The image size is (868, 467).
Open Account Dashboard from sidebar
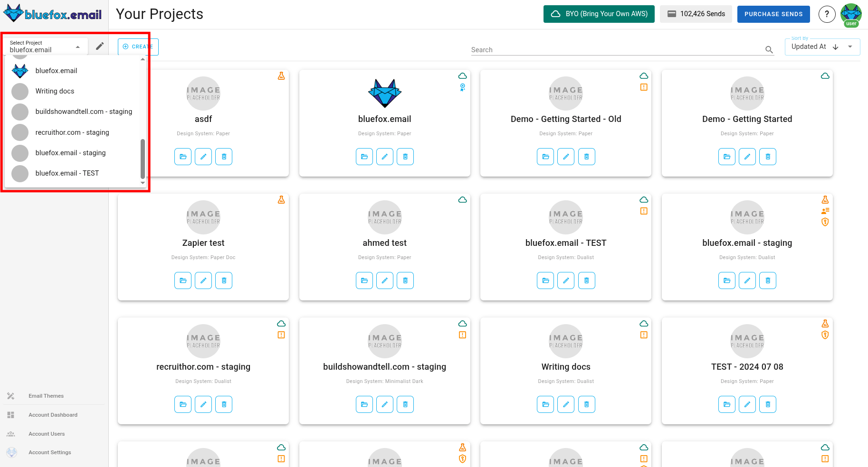click(x=53, y=414)
